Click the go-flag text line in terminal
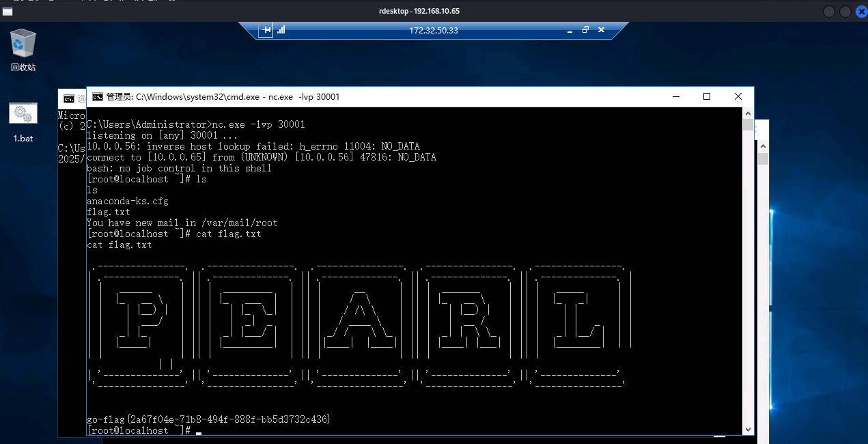The width and height of the screenshot is (868, 444). point(208,419)
